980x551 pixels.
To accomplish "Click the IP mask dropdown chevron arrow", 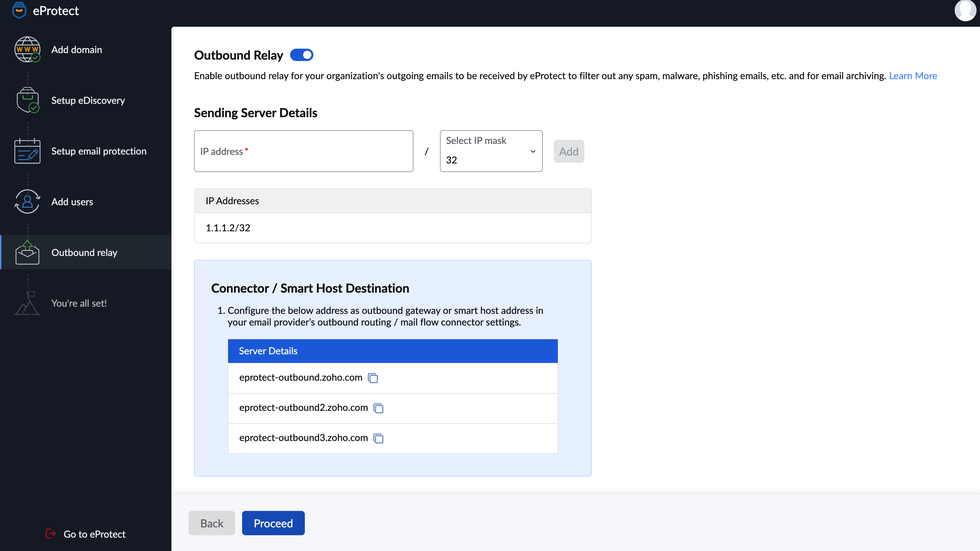I will [x=533, y=151].
